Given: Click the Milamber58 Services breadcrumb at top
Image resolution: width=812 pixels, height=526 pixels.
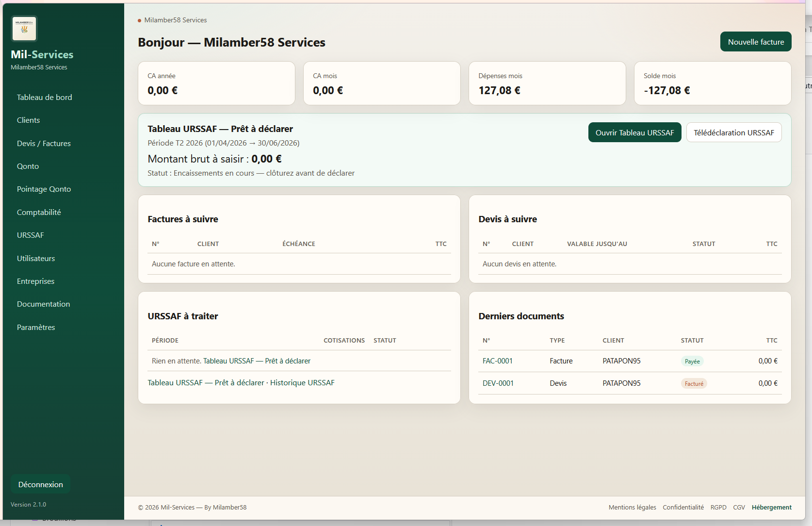Looking at the screenshot, I should click(x=176, y=20).
